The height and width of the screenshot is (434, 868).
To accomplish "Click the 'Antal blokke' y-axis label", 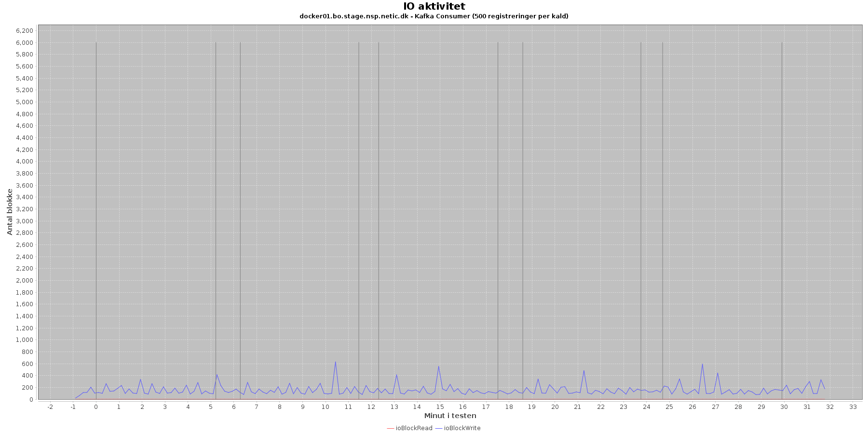I will (x=10, y=212).
